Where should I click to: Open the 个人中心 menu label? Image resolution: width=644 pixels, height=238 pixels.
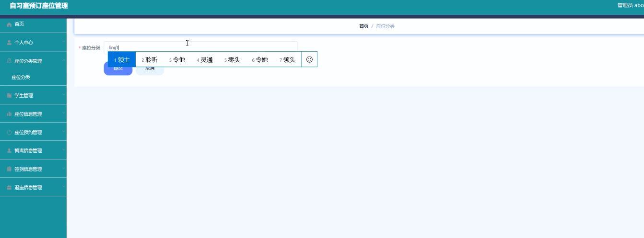(x=23, y=43)
